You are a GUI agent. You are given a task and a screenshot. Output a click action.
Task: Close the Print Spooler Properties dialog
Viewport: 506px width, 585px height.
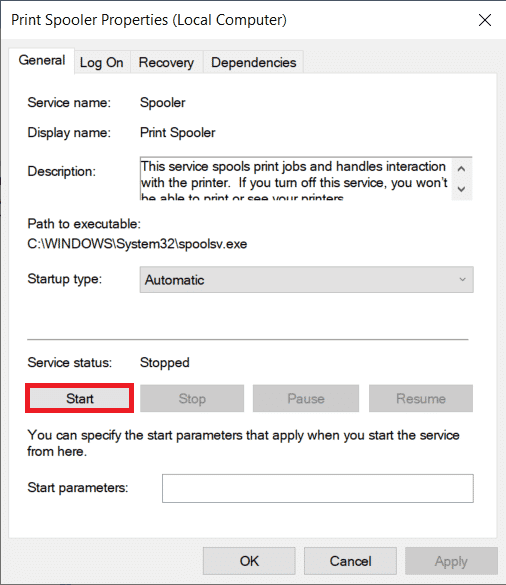(485, 20)
